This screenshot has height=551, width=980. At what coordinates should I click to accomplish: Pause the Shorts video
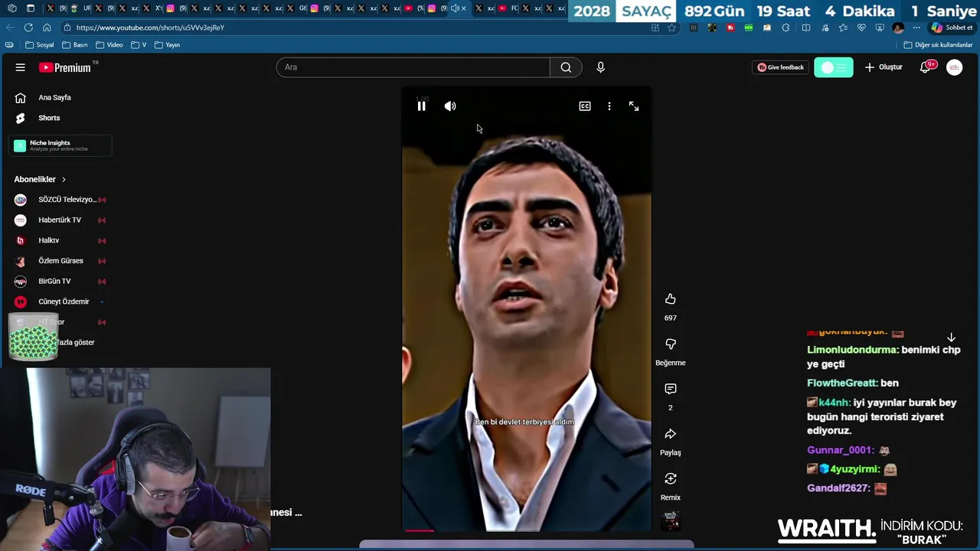pyautogui.click(x=421, y=106)
